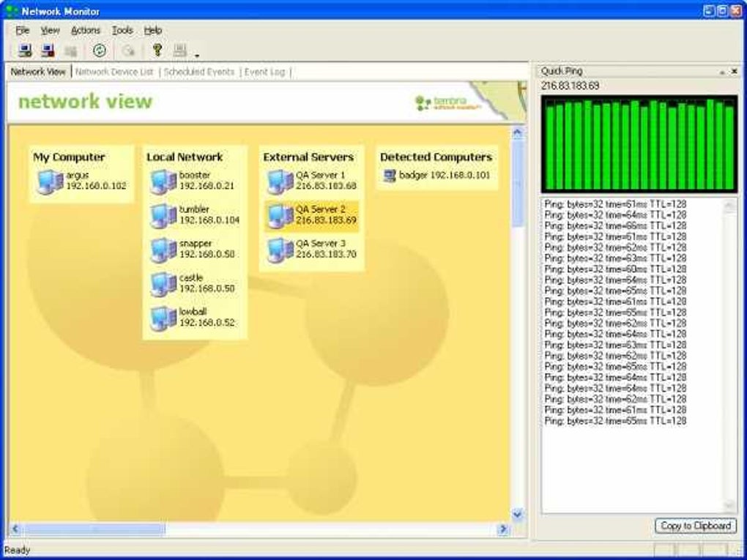Screen dimensions: 747x560
Task: Click the vertical scrollbar thumb in network view
Action: [x=518, y=183]
